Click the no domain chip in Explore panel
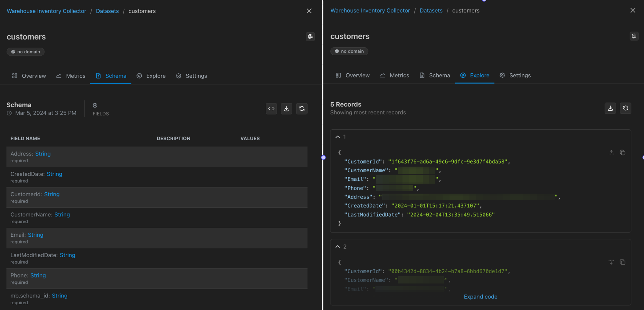Image resolution: width=644 pixels, height=310 pixels. (349, 51)
